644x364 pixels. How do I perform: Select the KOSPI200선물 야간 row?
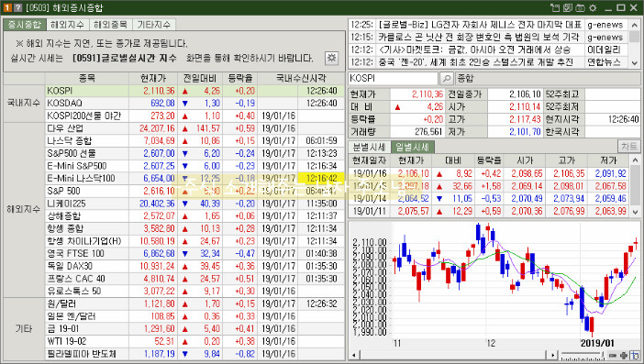(x=195, y=116)
